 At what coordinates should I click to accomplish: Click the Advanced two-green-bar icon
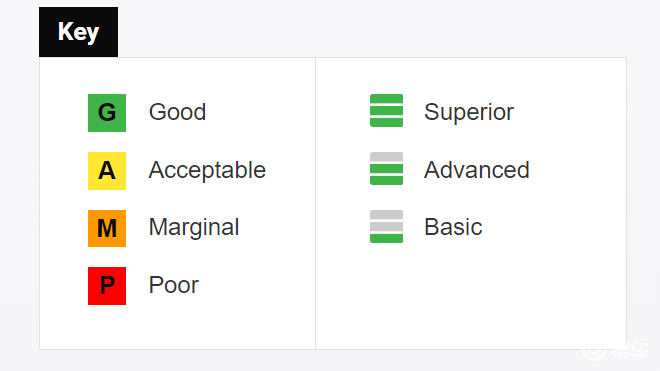click(386, 168)
